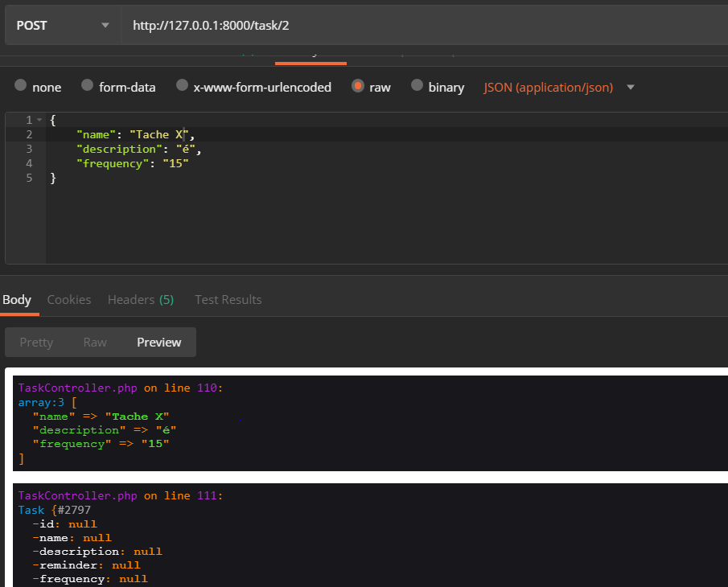
Task: Switch to the Cookies response tab
Action: coord(68,299)
